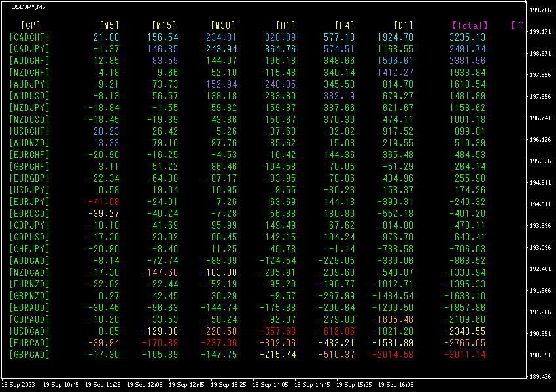Click the purple AUDNZD M5 value 13.33

(107, 143)
